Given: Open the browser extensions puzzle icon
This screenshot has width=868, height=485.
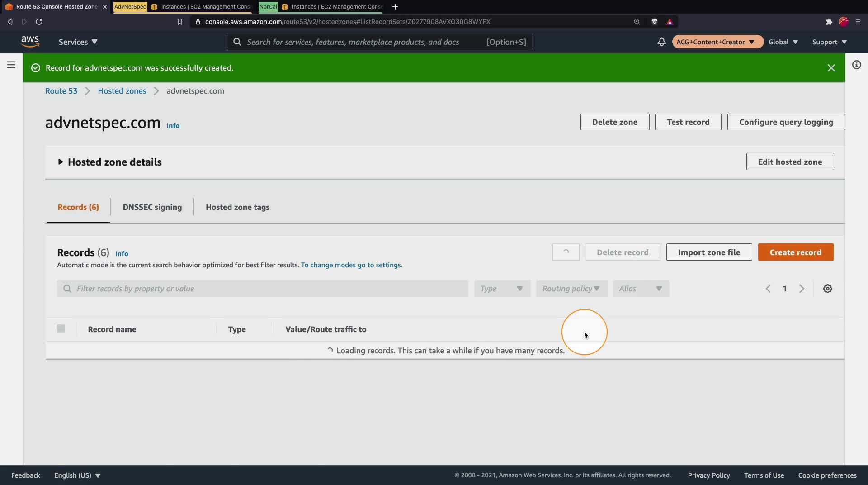Looking at the screenshot, I should click(x=829, y=22).
